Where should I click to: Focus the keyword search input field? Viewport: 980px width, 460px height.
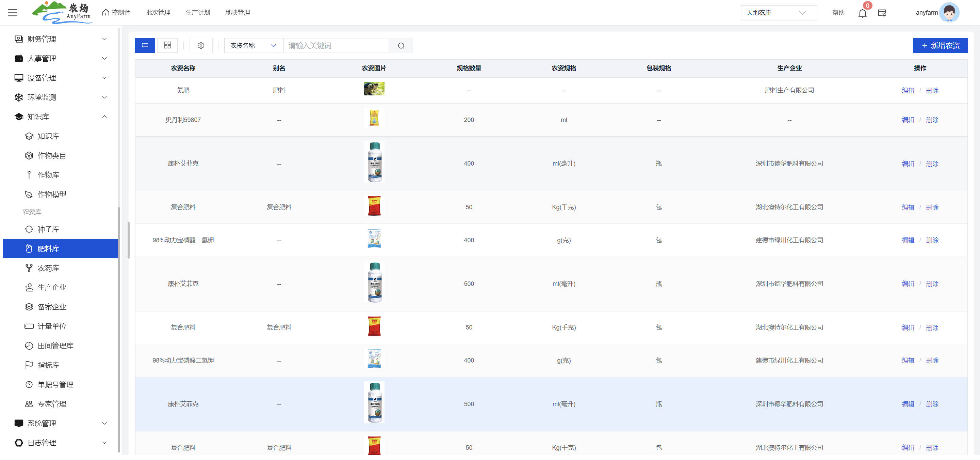(x=336, y=46)
